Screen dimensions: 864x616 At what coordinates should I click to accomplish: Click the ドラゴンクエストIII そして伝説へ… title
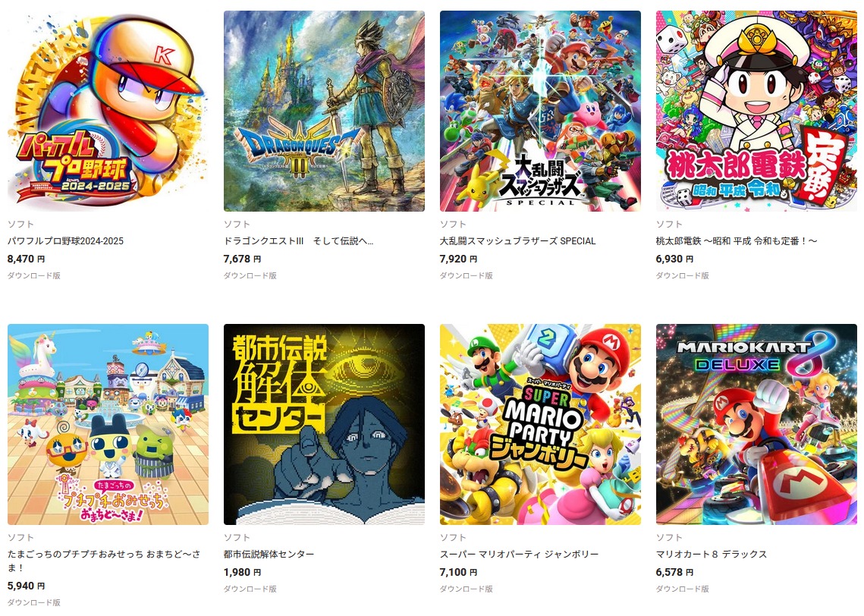298,240
